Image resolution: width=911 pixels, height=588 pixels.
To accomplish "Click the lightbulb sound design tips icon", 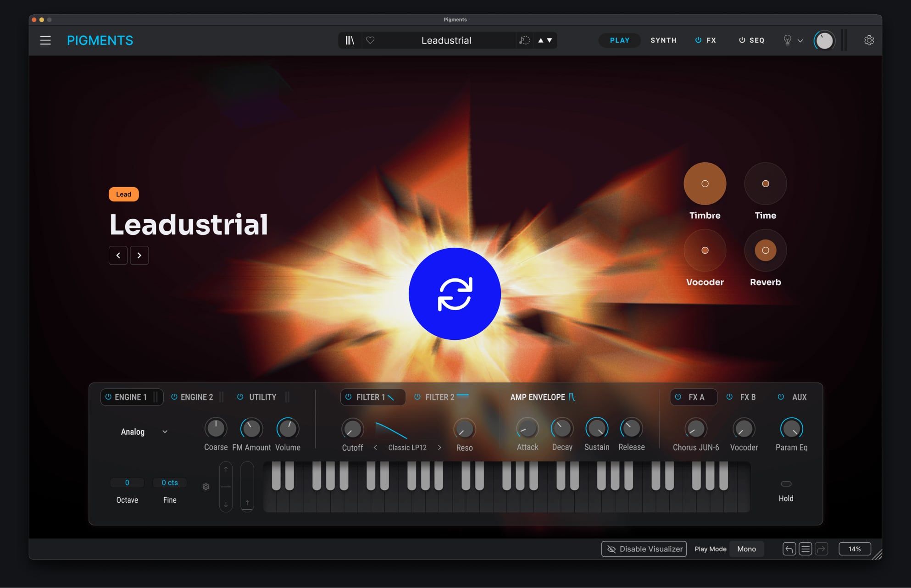I will [787, 40].
